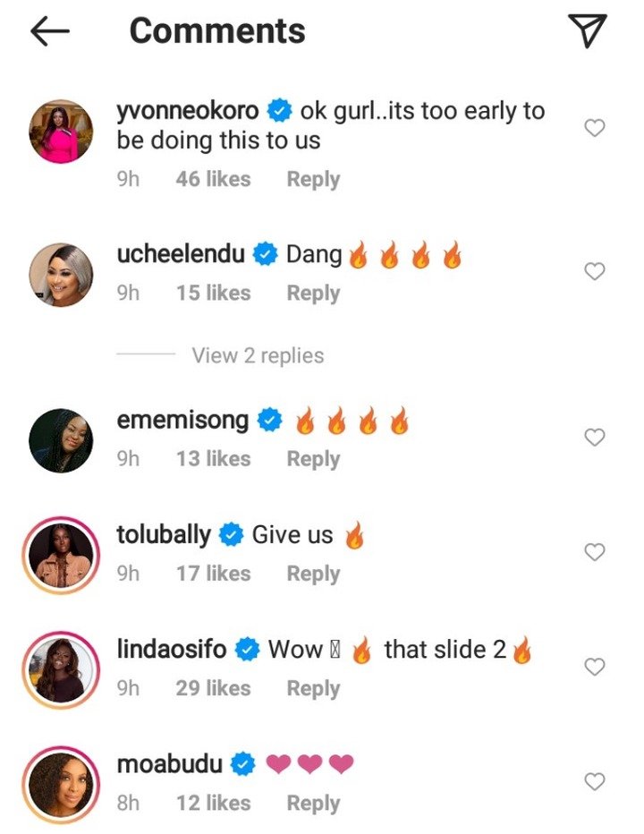Open yvonneokoro's profile picture
This screenshot has height=834, width=644.
[x=62, y=132]
